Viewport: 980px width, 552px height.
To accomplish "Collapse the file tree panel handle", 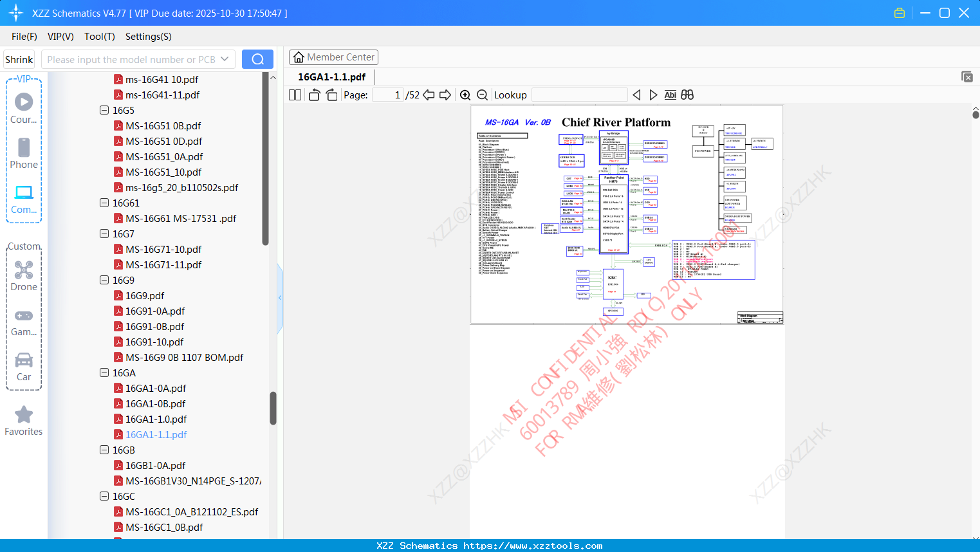I will [280, 297].
